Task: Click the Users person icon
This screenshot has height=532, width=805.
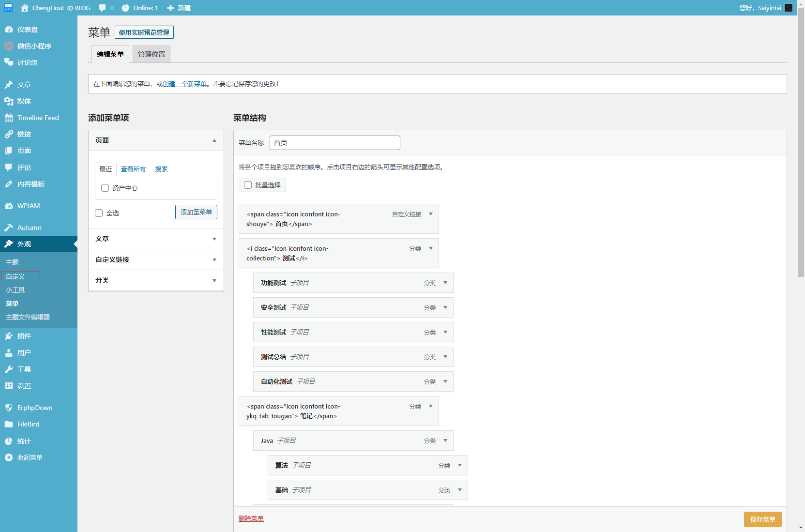Action: 9,353
